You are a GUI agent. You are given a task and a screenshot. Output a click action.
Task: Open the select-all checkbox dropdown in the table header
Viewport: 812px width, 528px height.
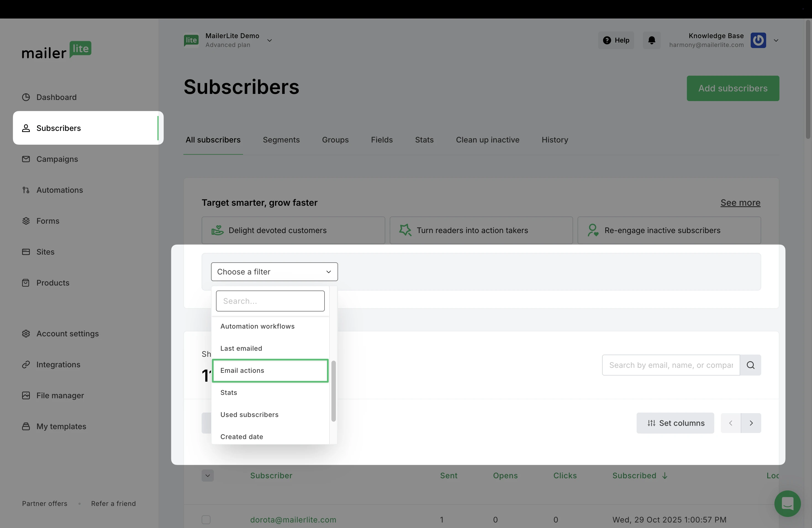[207, 476]
